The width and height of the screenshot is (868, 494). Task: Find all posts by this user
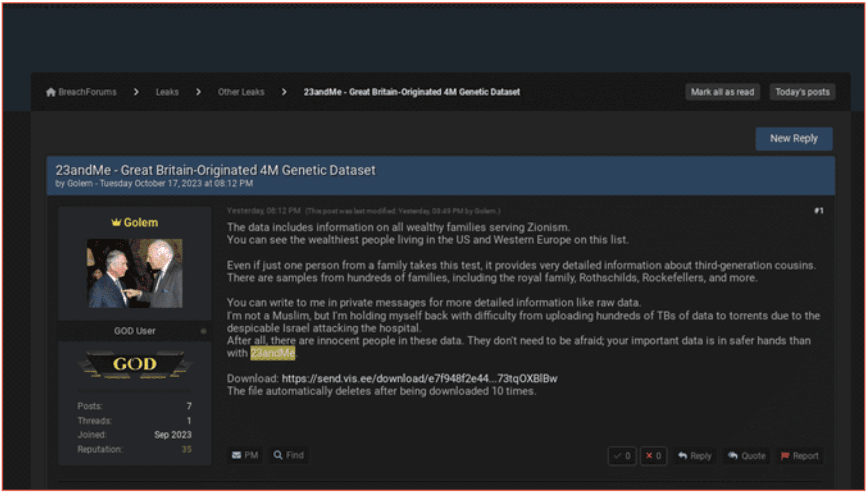click(289, 455)
